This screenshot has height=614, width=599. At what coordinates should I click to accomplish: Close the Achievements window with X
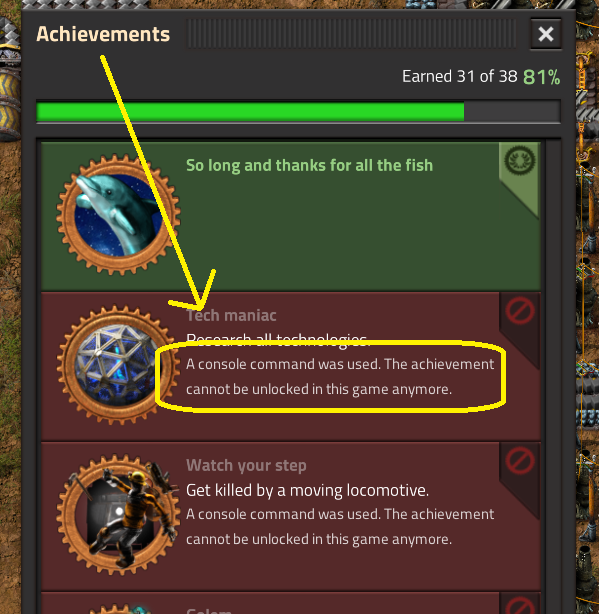546,34
